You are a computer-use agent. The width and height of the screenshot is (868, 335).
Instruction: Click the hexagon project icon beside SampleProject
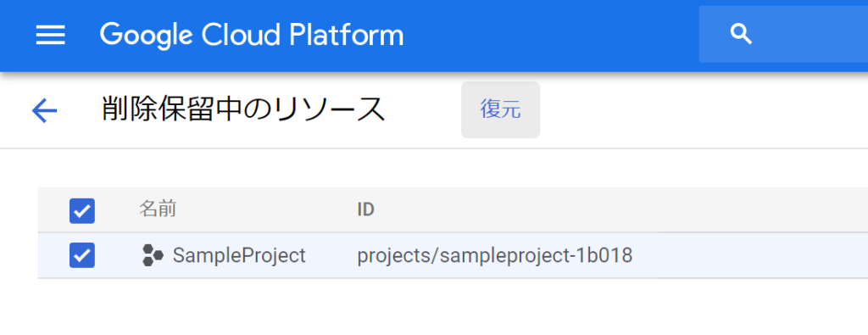(153, 255)
